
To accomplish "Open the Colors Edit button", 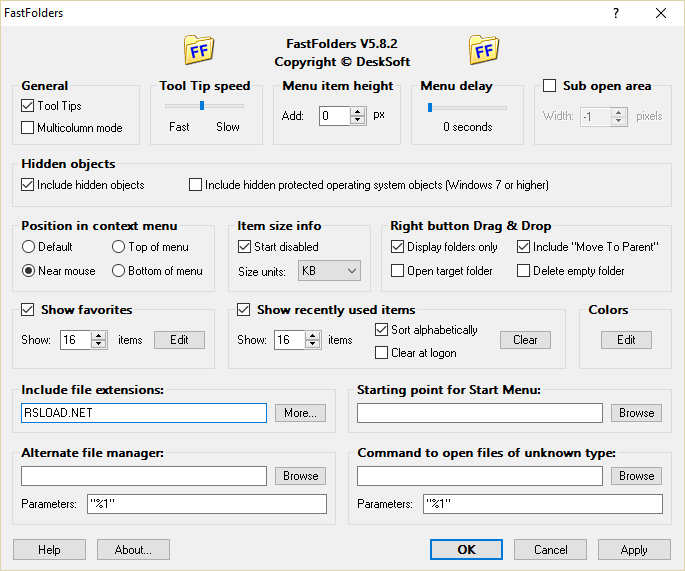I will (626, 340).
